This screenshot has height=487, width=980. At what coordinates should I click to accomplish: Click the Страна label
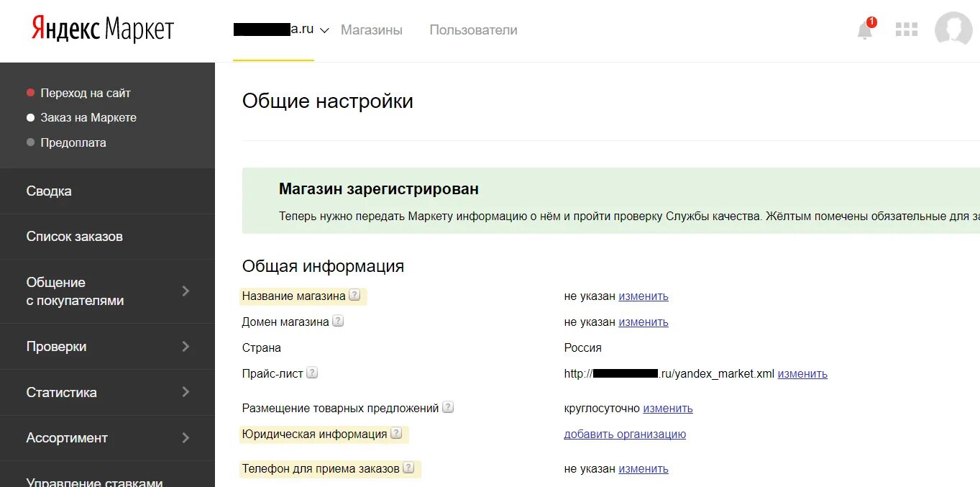(262, 347)
